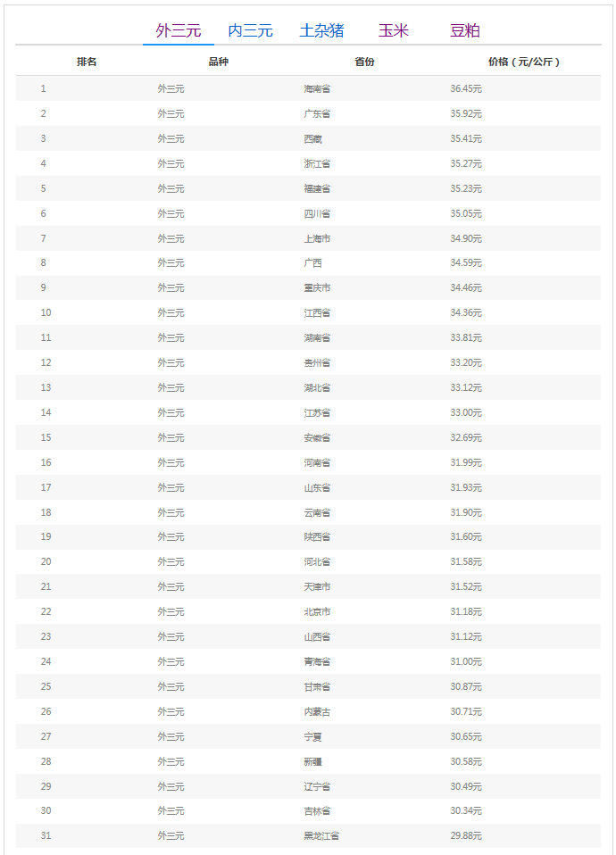Switch to the 外三元 tab
Viewport: 616px width, 855px height.
tap(179, 31)
